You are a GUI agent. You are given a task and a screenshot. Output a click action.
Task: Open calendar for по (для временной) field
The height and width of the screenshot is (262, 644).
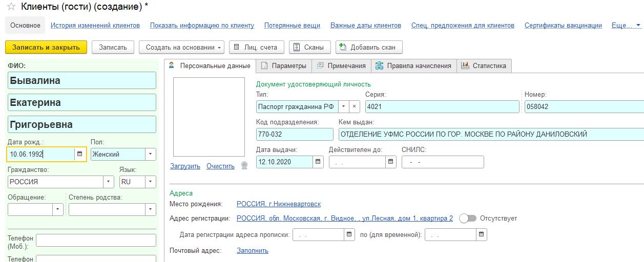tap(482, 234)
